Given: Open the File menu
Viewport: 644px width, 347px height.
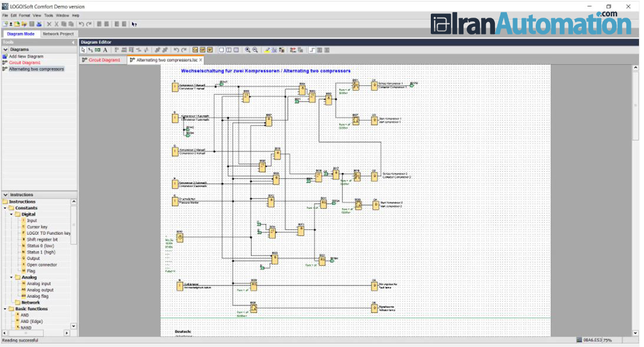Looking at the screenshot, I should pyautogui.click(x=5, y=16).
